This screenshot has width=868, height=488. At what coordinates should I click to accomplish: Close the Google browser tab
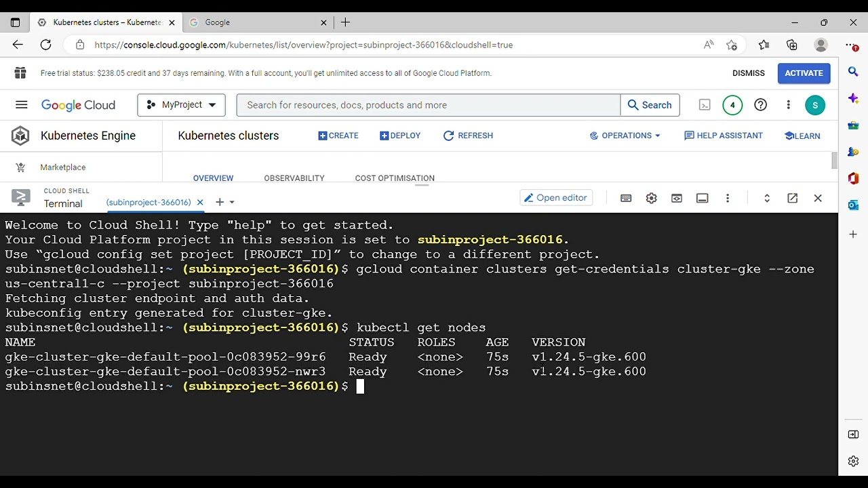(323, 22)
